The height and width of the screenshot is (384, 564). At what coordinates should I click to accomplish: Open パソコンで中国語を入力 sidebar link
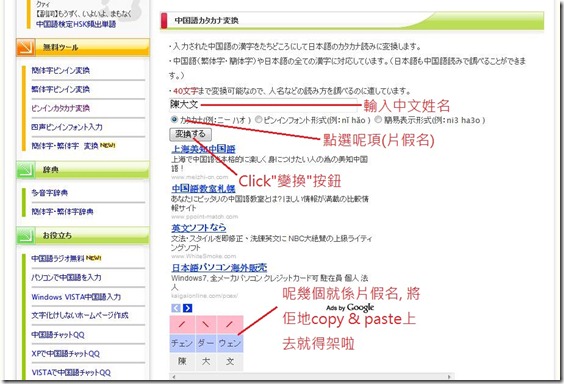pyautogui.click(x=66, y=277)
